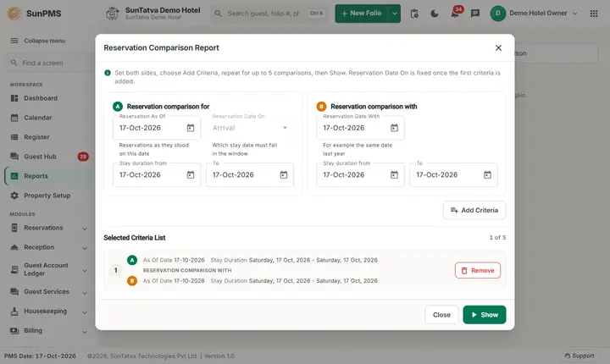This screenshot has height=364, width=610.
Task: Expand the Demo Hotel Owner account menu
Action: pyautogui.click(x=575, y=14)
